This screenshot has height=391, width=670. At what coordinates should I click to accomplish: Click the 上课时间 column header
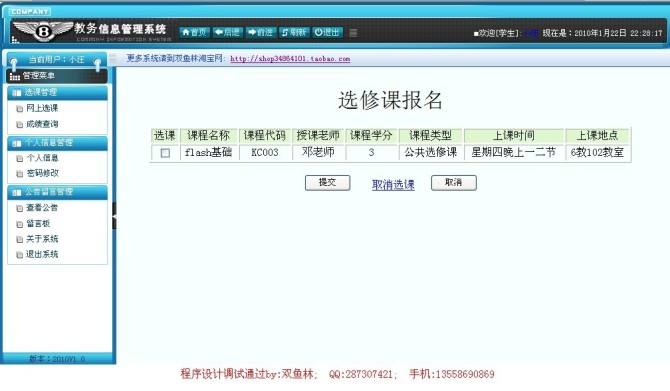point(514,135)
